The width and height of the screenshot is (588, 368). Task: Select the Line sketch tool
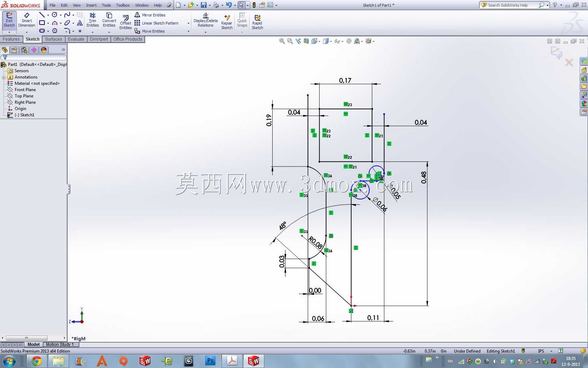tap(42, 15)
